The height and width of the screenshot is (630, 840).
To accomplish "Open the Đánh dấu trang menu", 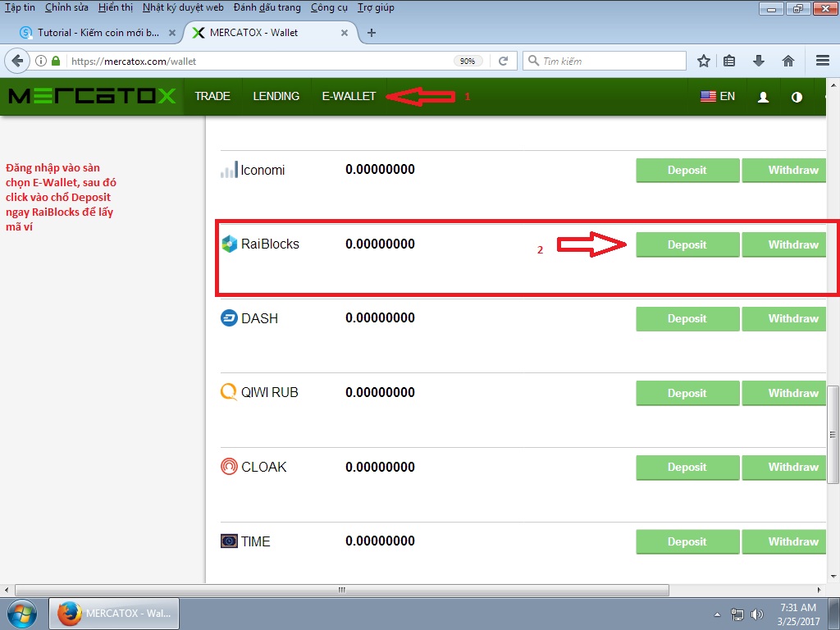I will [x=267, y=7].
